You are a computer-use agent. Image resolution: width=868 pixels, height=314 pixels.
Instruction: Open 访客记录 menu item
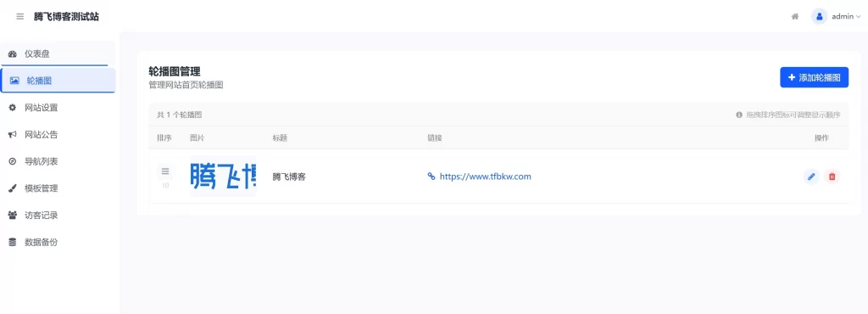pyautogui.click(x=58, y=215)
